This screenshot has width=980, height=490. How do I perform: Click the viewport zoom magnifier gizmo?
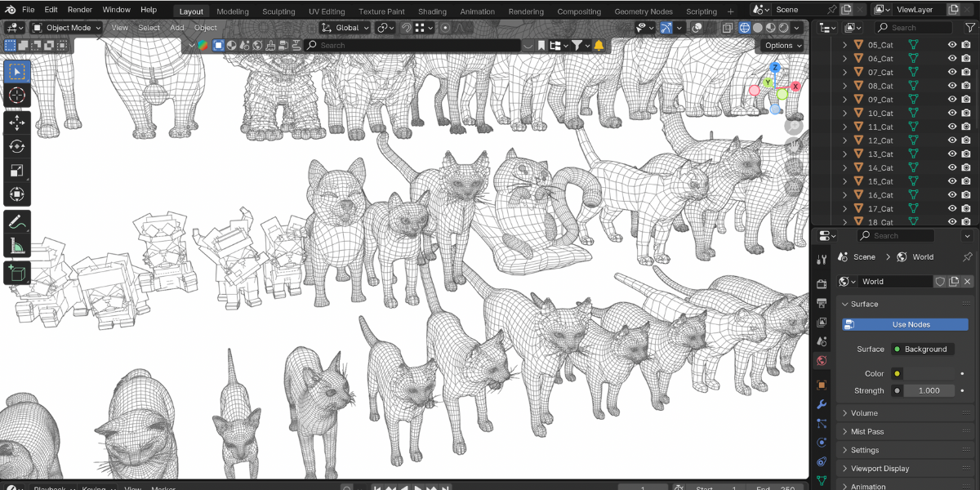pos(794,126)
